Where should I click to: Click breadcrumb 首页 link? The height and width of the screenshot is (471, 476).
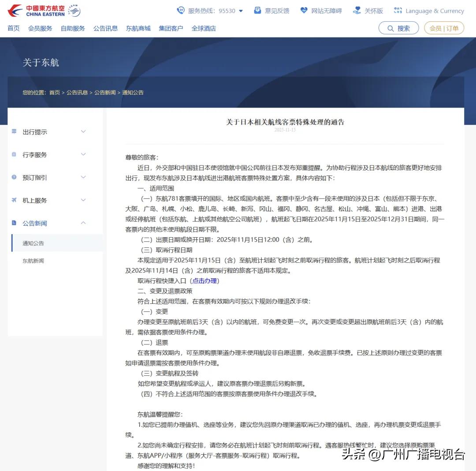pyautogui.click(x=55, y=92)
